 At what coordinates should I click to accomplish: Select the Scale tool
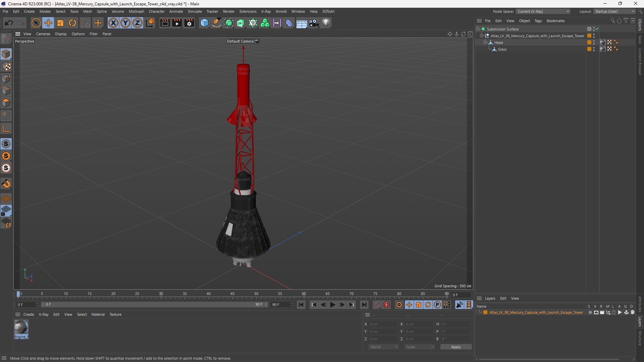click(60, 23)
